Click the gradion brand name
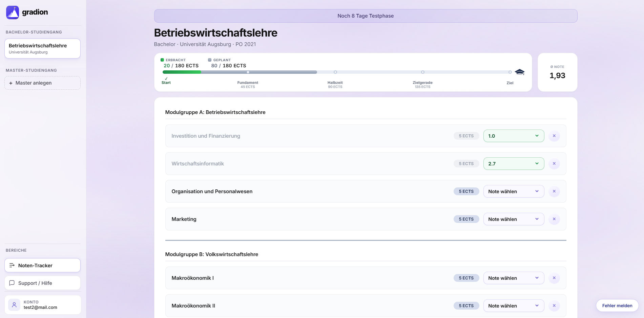Viewport: 644px width, 318px height. (x=35, y=12)
